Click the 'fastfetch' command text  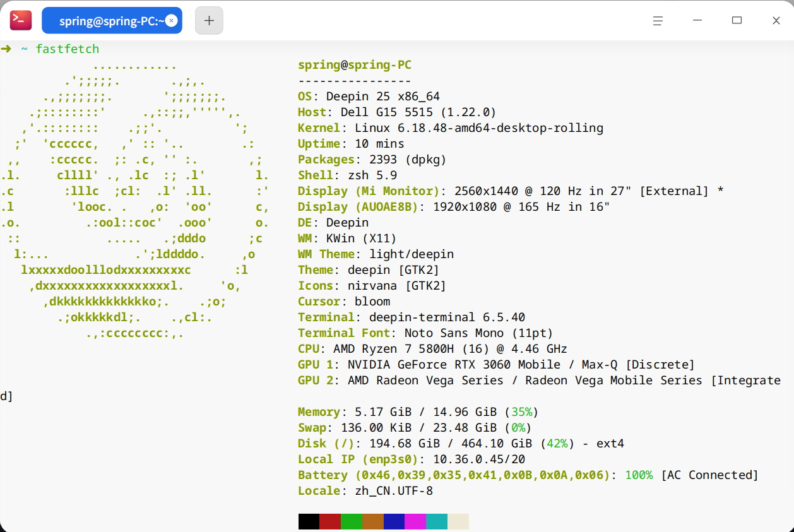[x=68, y=49]
